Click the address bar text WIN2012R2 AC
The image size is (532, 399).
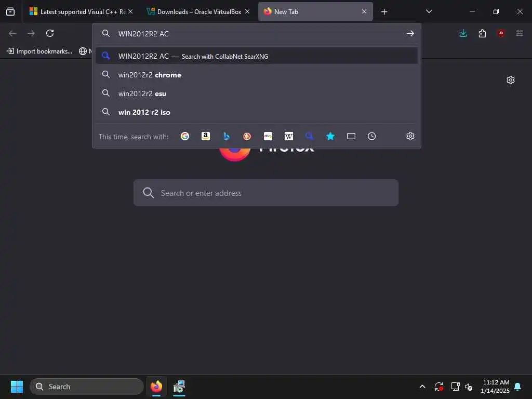tap(143, 34)
